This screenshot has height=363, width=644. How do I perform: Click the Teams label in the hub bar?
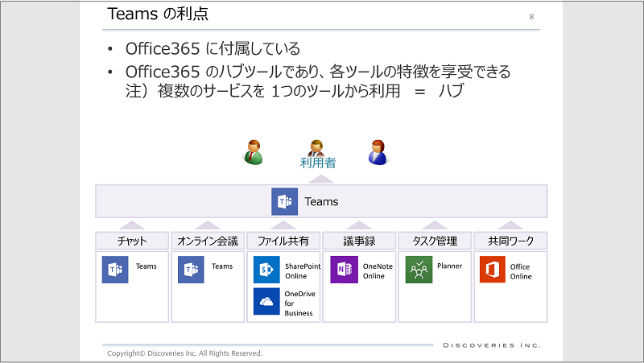321,201
